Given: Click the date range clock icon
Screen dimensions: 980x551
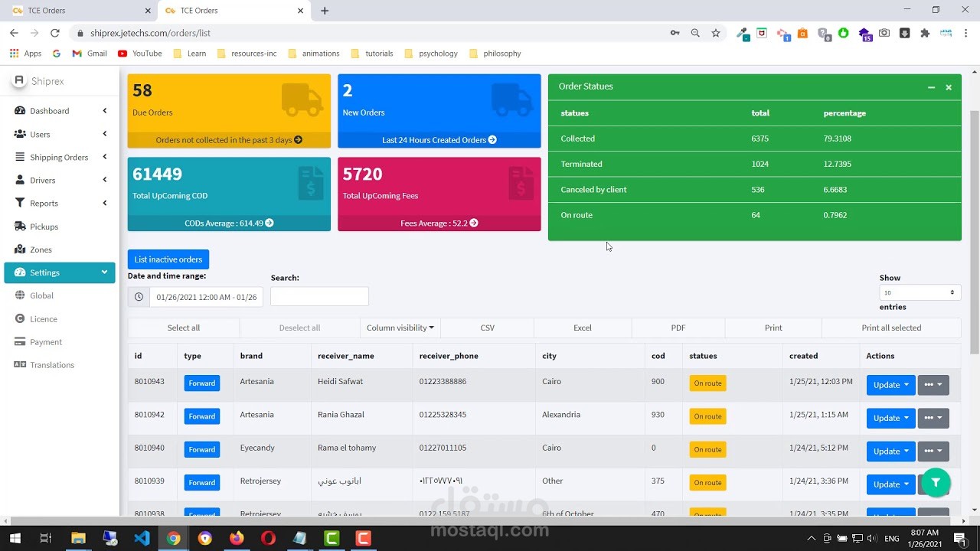Looking at the screenshot, I should pyautogui.click(x=139, y=297).
